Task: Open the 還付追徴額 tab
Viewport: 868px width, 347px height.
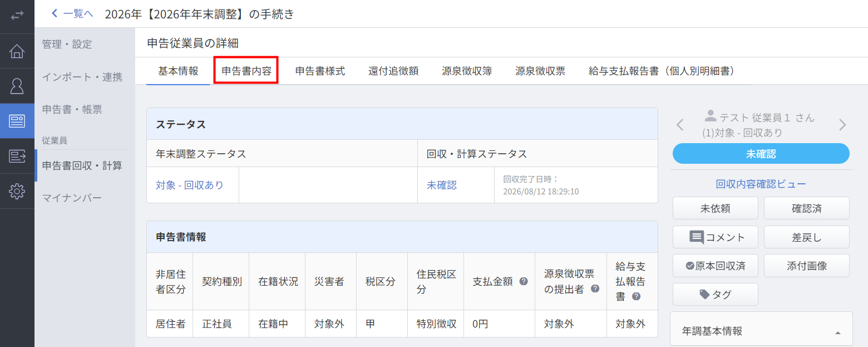Action: coord(393,71)
